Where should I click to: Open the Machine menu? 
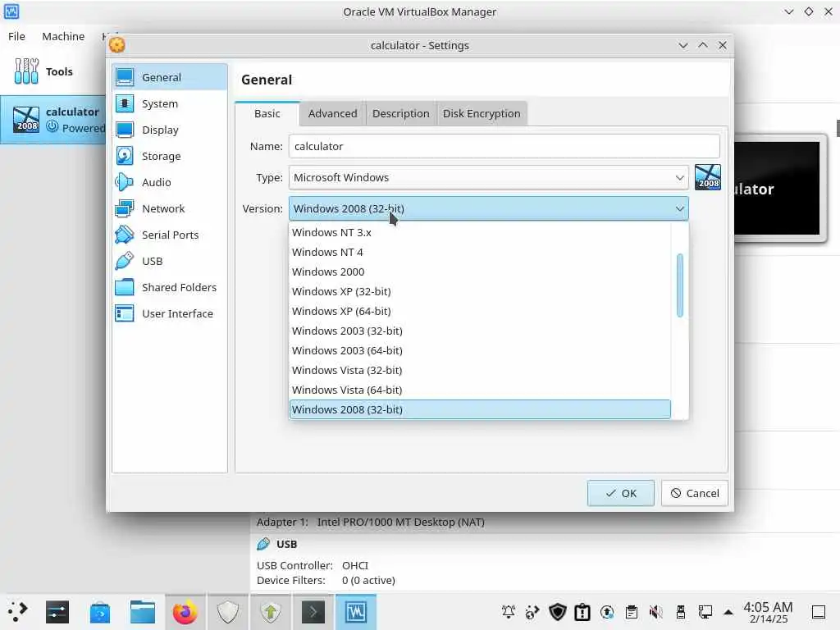point(63,36)
